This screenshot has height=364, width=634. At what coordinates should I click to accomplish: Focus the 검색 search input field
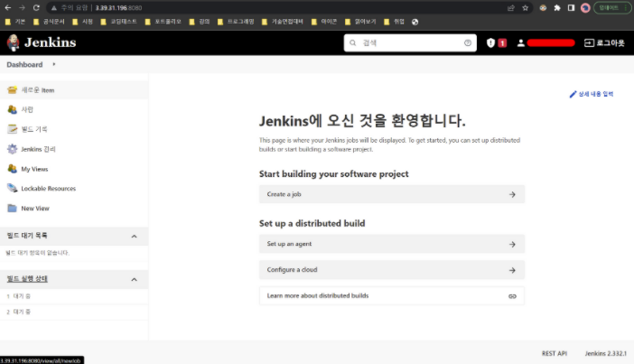coord(410,42)
